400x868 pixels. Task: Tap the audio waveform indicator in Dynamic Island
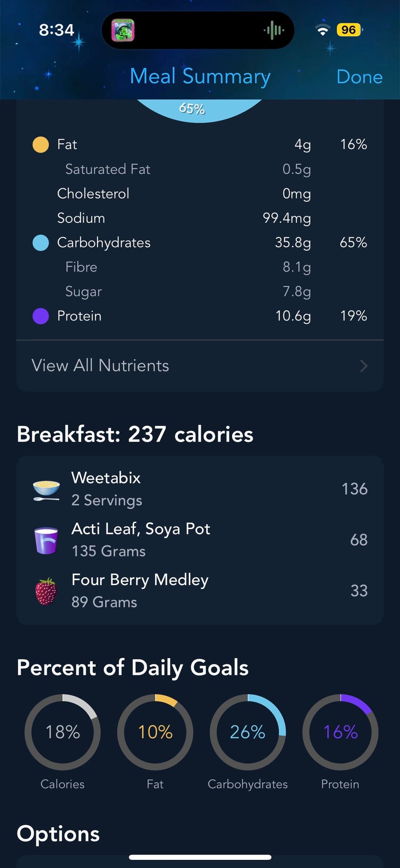pyautogui.click(x=274, y=30)
